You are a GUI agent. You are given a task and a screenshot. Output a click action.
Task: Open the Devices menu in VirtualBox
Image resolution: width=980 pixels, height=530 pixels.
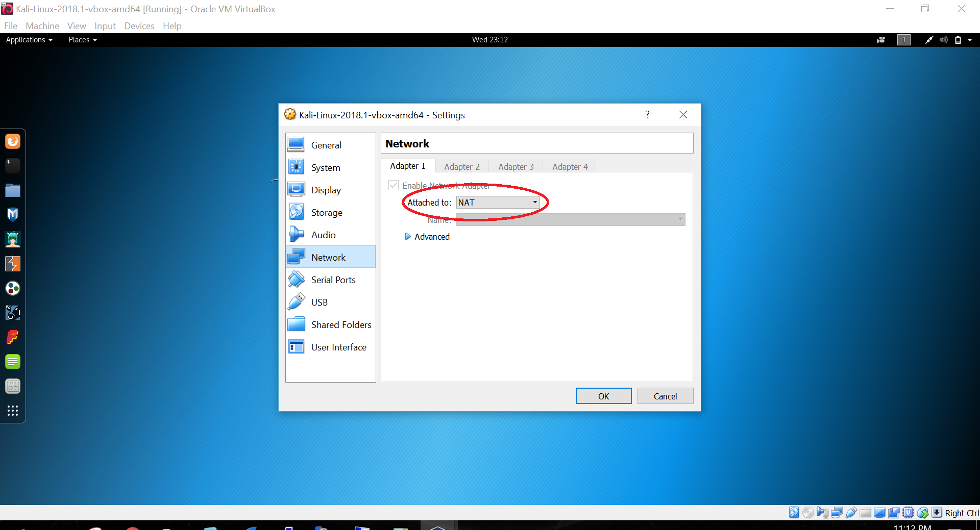pos(139,26)
